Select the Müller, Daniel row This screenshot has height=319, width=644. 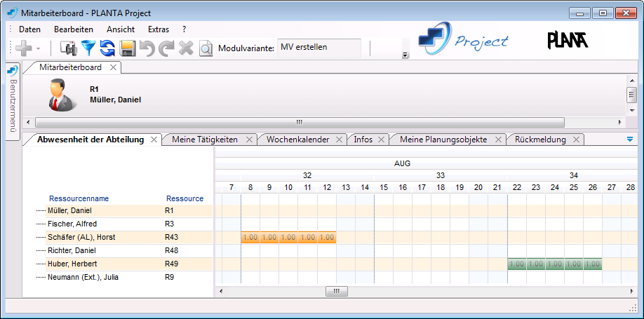(129, 211)
